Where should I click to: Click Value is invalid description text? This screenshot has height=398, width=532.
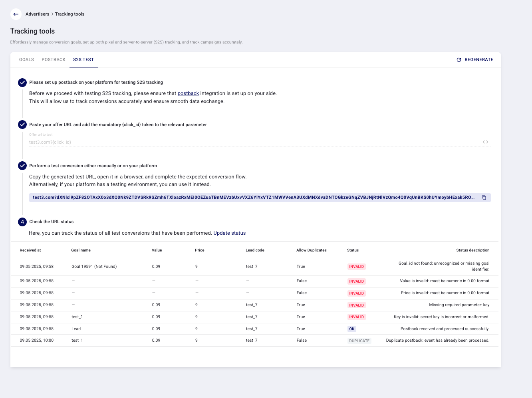pos(445,281)
